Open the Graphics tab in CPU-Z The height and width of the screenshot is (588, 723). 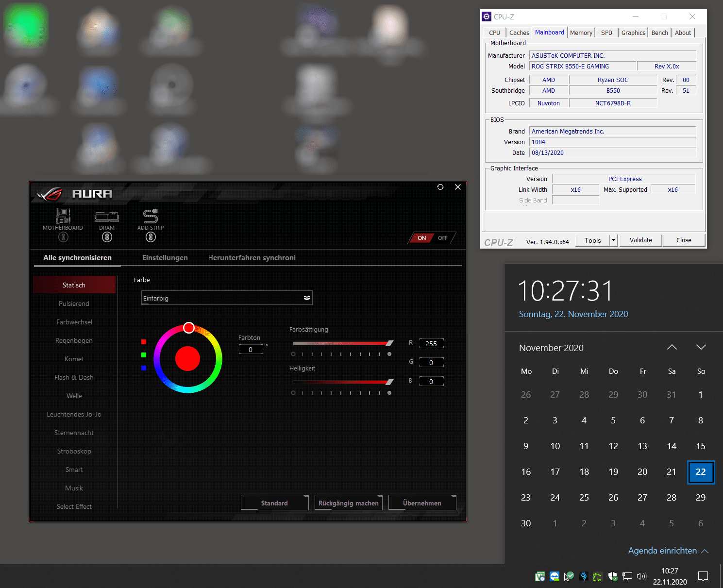click(633, 33)
